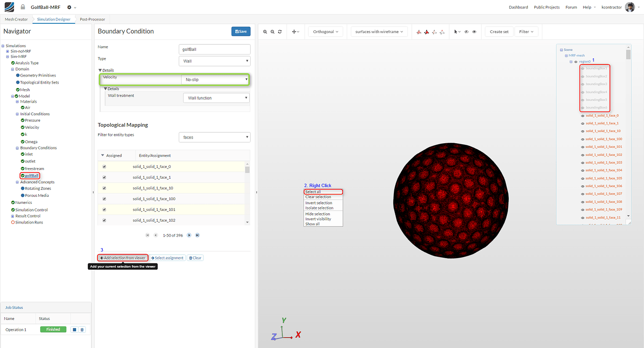Click the hide-selection crossed-eye toolbar icon
The image size is (644, 348).
tap(466, 32)
